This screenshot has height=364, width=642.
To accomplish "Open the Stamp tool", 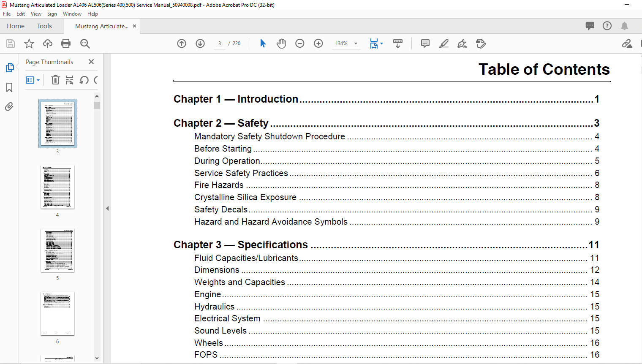I will click(x=481, y=43).
